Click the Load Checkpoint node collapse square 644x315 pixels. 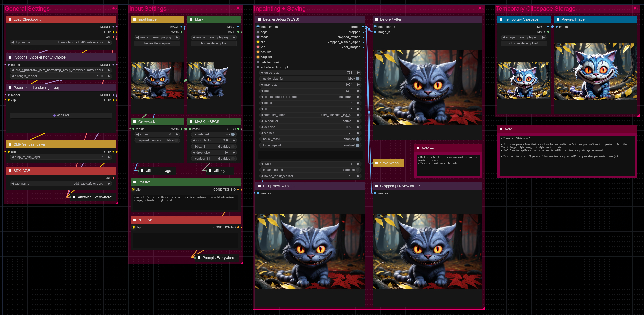pyautogui.click(x=10, y=19)
